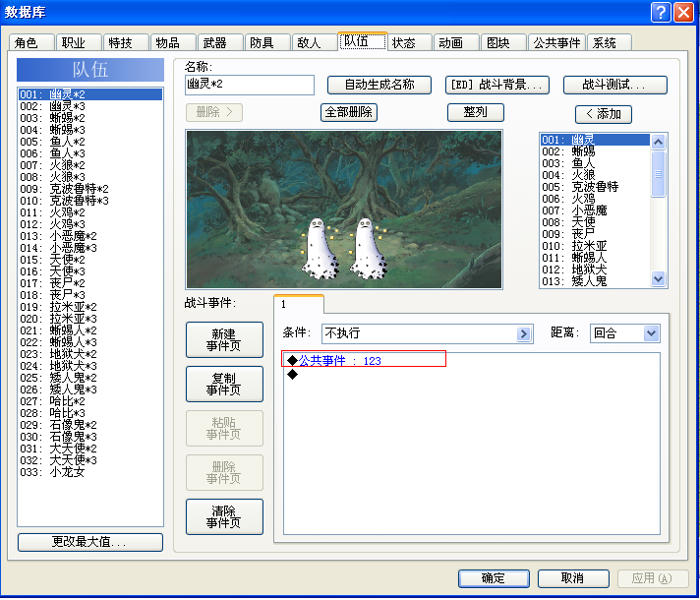
Task: Switch to the 系统 tab
Action: click(610, 42)
